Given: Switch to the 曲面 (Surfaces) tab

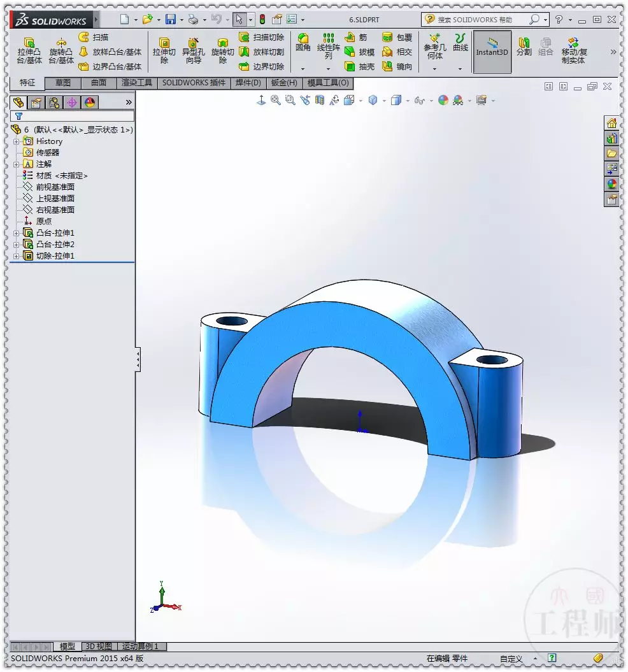Looking at the screenshot, I should 99,83.
